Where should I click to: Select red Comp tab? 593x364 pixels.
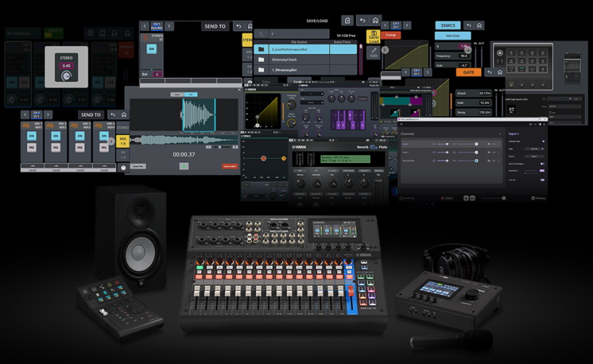tap(391, 35)
